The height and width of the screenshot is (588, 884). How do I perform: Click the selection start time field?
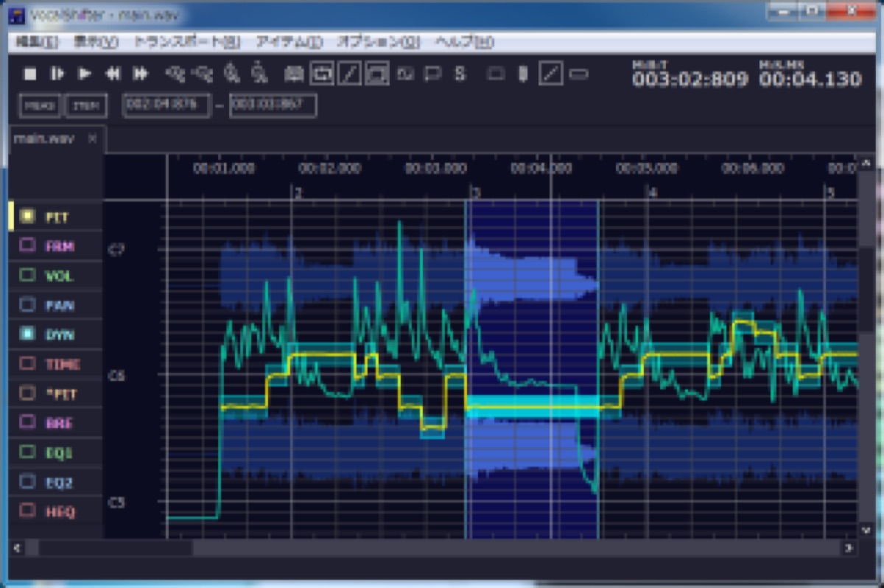166,105
